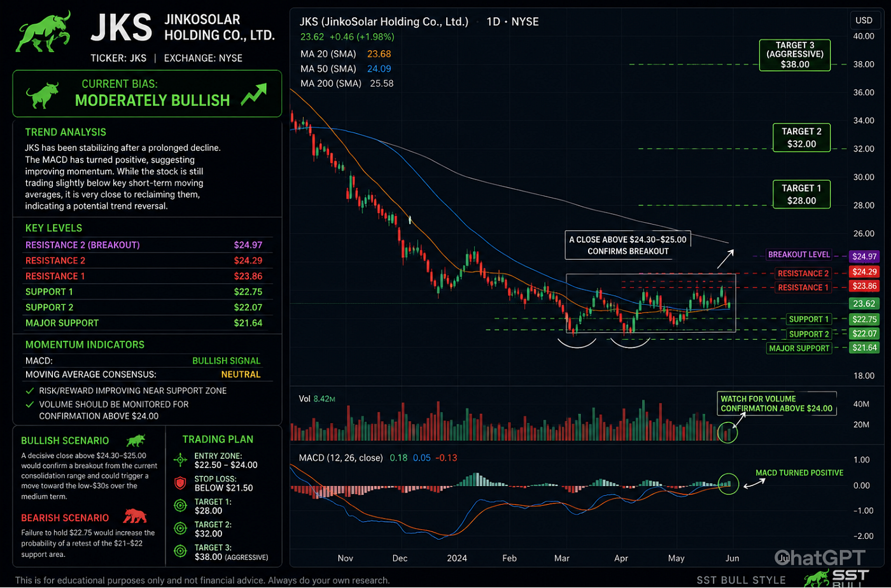Screen dimensions: 891x588
Task: Select the Target 1 $28.00 chart label box
Action: 801,194
